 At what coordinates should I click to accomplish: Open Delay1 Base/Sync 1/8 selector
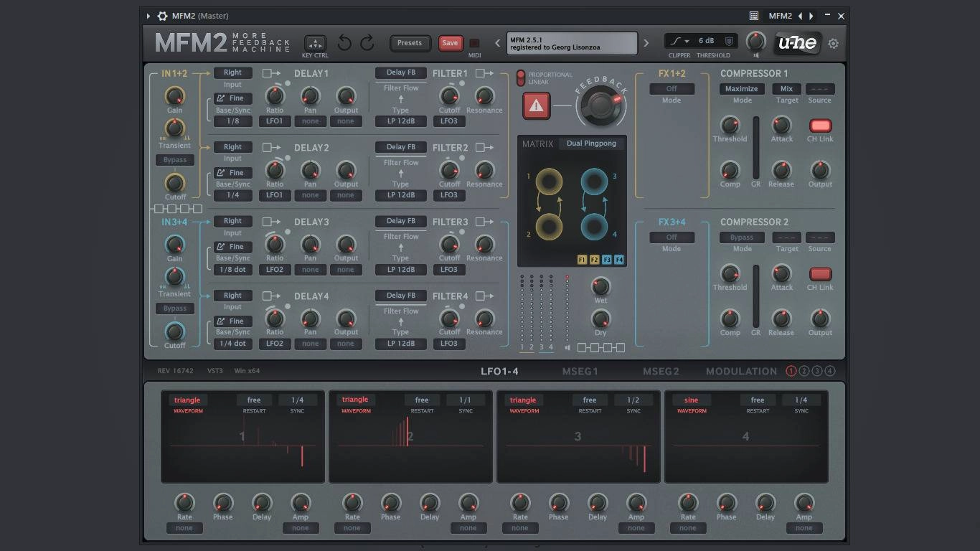point(232,121)
